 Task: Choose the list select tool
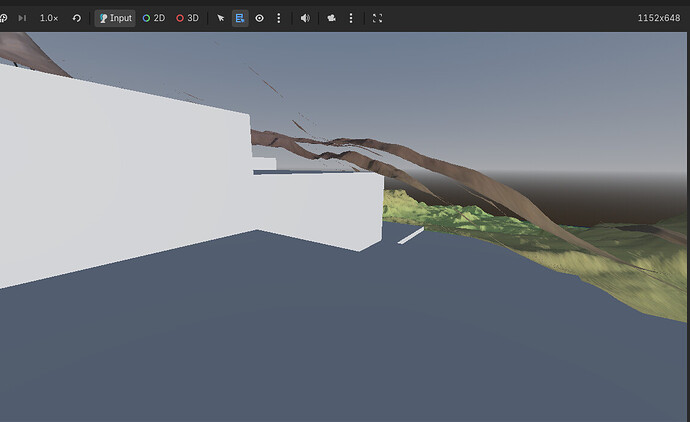point(240,18)
